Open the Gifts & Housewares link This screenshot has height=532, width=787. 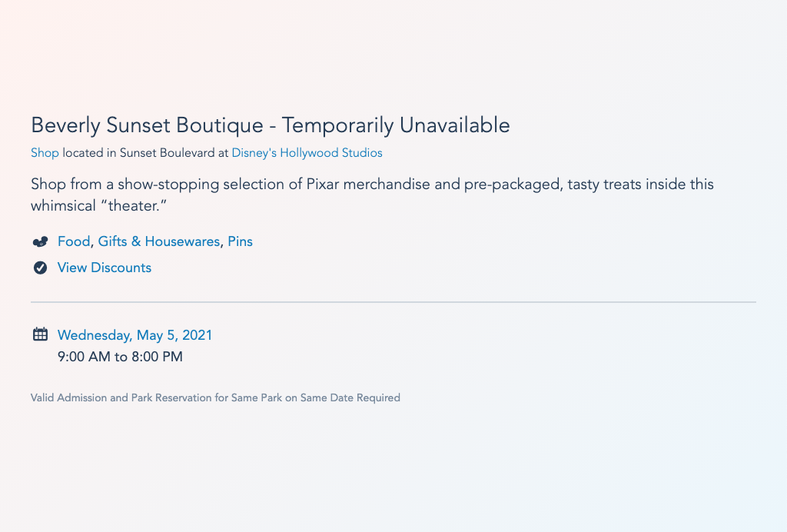tap(158, 241)
